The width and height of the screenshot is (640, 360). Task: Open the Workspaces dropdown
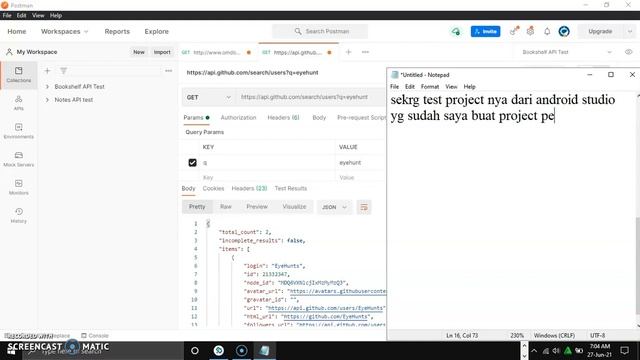coord(64,31)
